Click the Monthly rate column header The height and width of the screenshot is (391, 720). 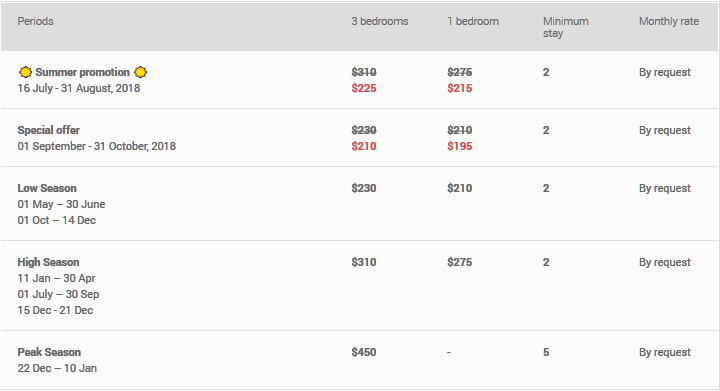[669, 21]
